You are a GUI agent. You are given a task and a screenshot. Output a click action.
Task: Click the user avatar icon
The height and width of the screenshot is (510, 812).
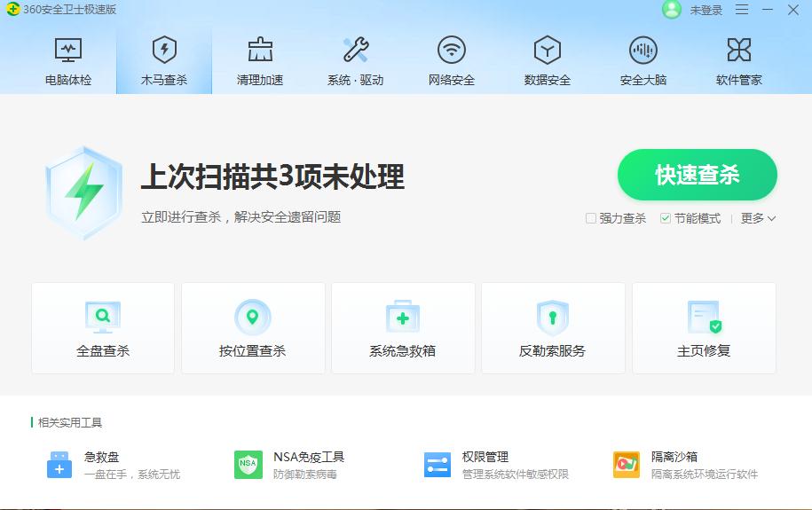(672, 10)
